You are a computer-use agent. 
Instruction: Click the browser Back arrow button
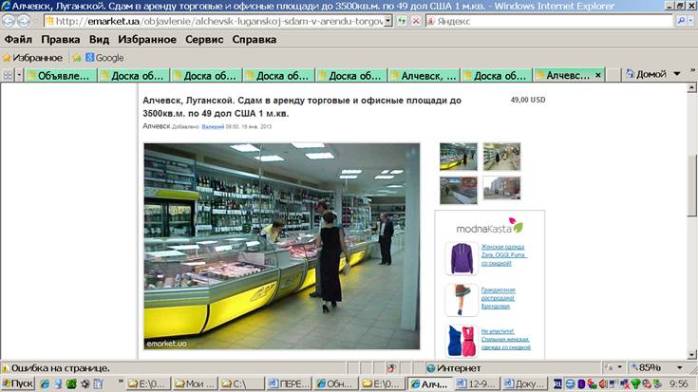click(8, 21)
